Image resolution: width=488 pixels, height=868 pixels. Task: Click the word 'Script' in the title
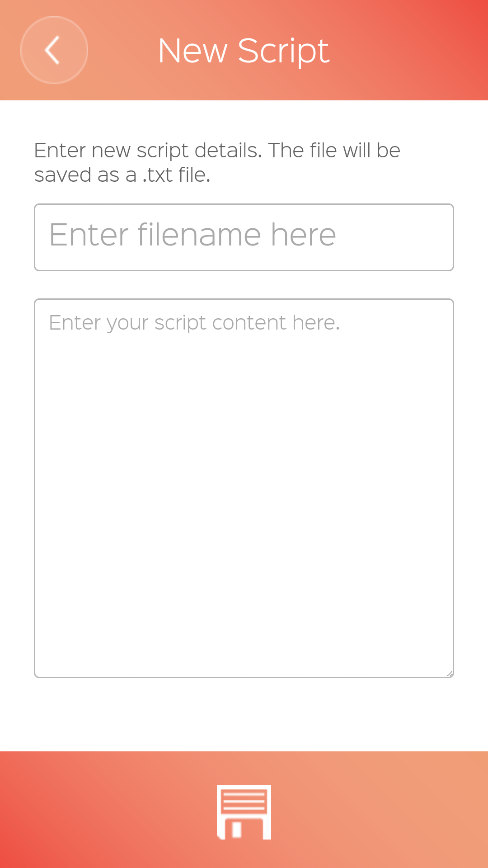pos(284,52)
